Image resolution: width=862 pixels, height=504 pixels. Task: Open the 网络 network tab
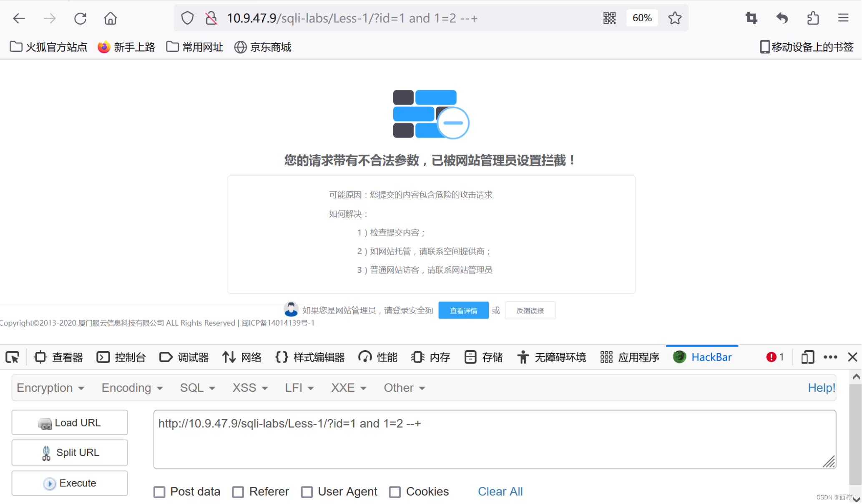point(242,357)
